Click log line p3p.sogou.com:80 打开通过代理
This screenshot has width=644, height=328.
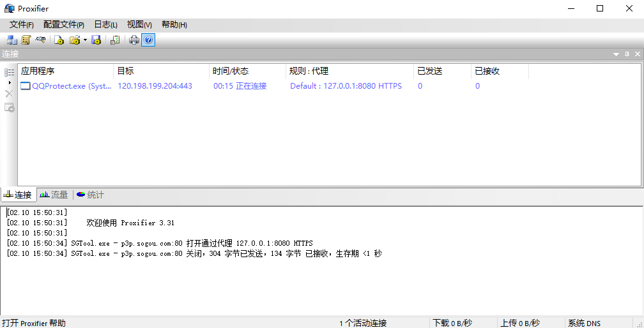coord(160,244)
